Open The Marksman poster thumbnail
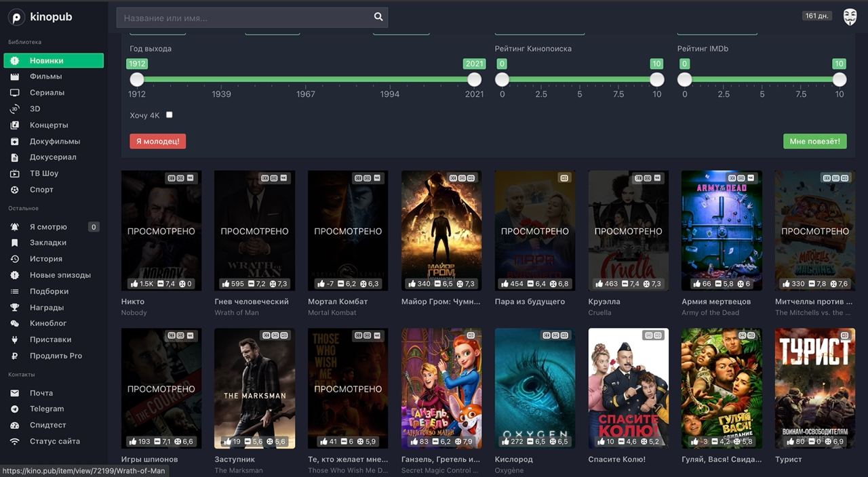 (254, 388)
